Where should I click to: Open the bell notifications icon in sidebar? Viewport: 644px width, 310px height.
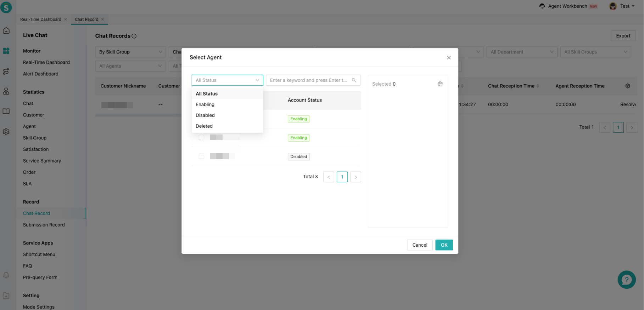click(6, 275)
